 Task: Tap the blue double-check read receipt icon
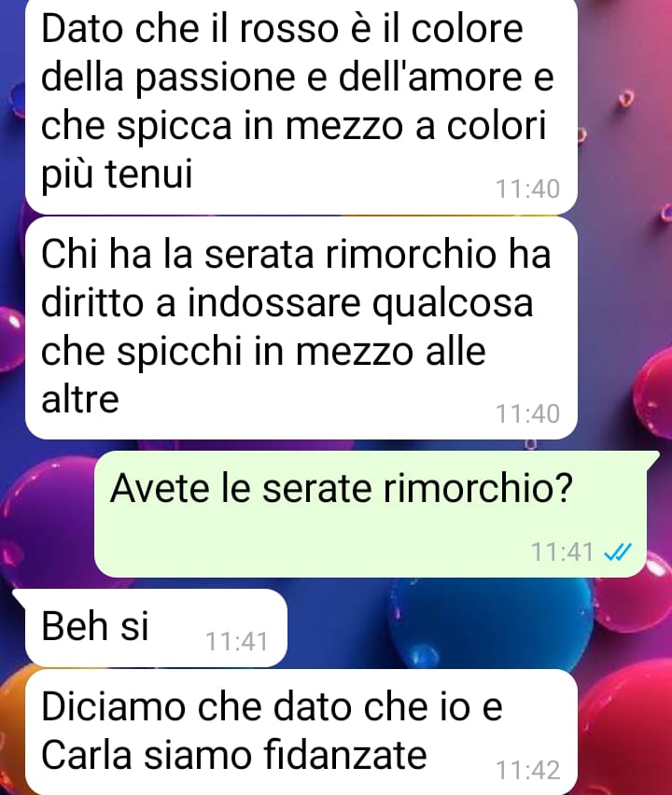[618, 551]
